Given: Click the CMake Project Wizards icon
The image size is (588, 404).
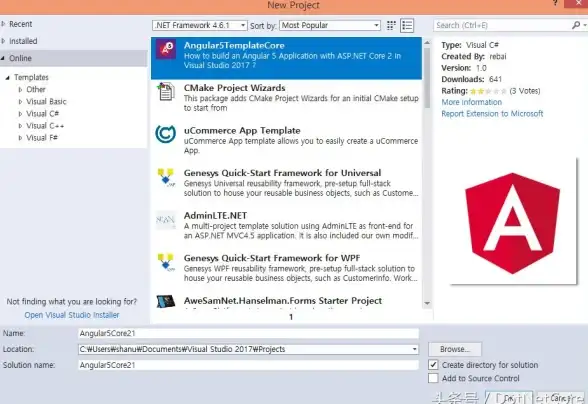Looking at the screenshot, I should pos(165,91).
